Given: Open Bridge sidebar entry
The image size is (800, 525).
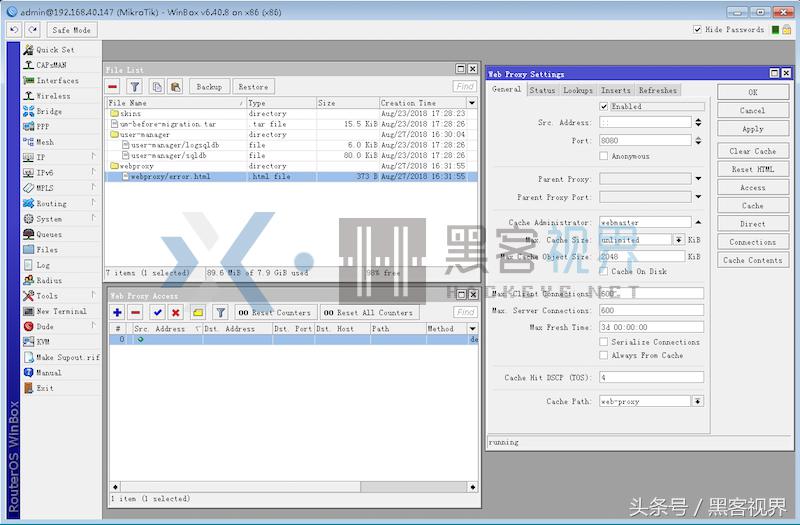Looking at the screenshot, I should pyautogui.click(x=49, y=111).
